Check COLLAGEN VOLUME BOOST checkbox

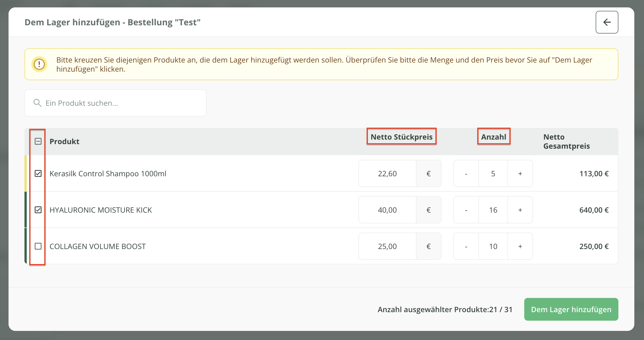(38, 246)
